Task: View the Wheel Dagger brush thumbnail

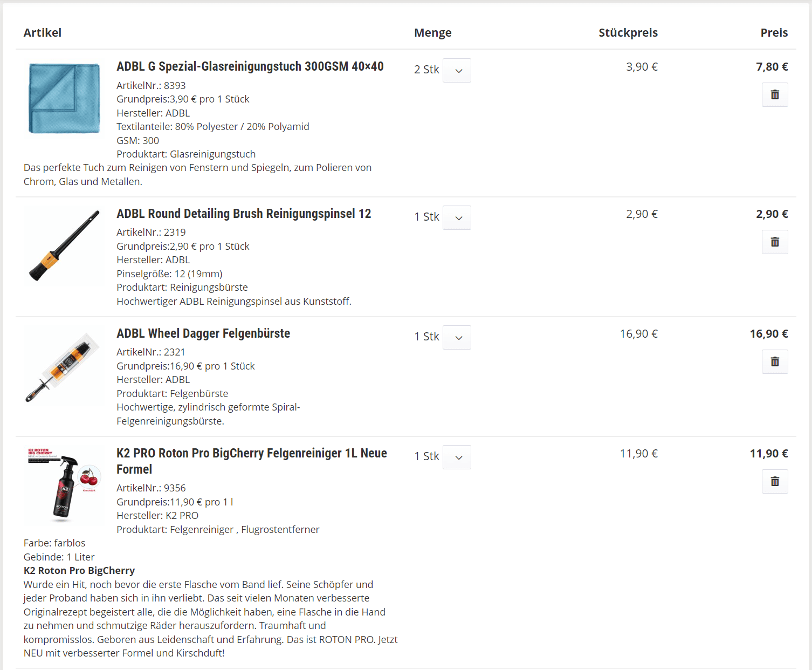Action: pos(64,366)
